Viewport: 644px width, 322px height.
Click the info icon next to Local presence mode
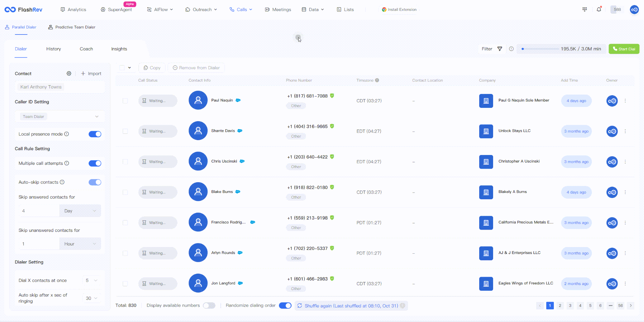click(67, 134)
